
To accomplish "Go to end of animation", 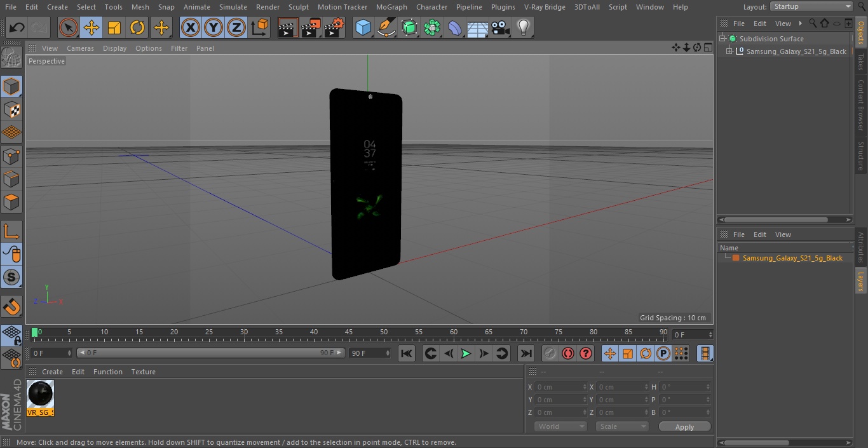I will coord(526,353).
